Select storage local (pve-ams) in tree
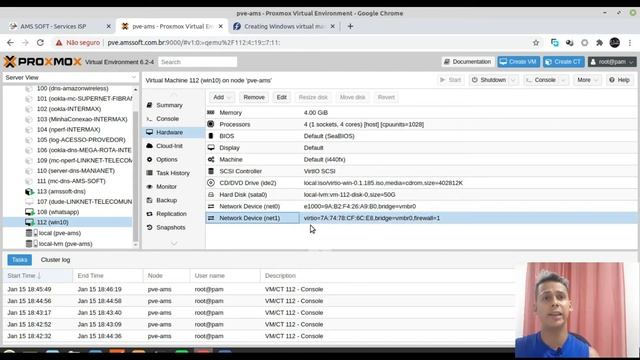This screenshot has width=640, height=360. (60, 233)
